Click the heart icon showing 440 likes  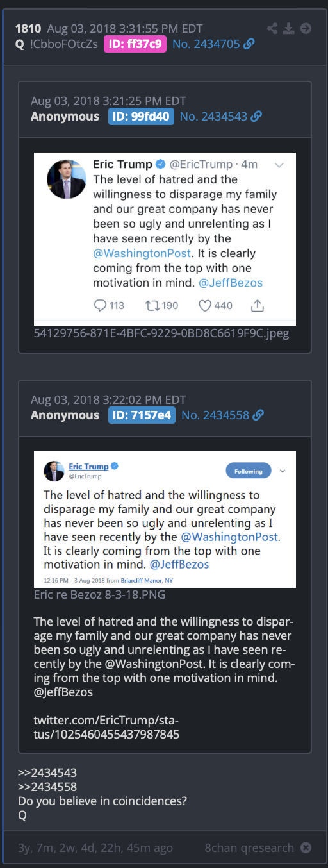tap(205, 306)
